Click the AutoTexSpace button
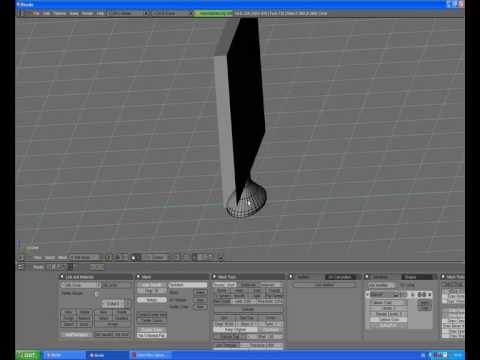Screen dimensions: 480x360 (x=77, y=335)
